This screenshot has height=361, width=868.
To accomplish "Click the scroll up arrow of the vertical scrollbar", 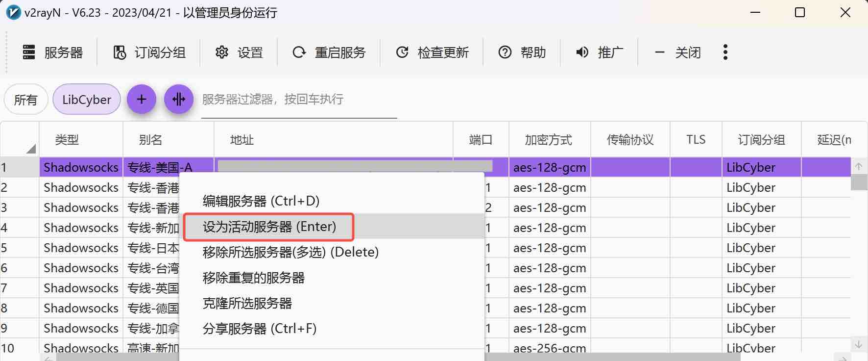I will (x=859, y=166).
